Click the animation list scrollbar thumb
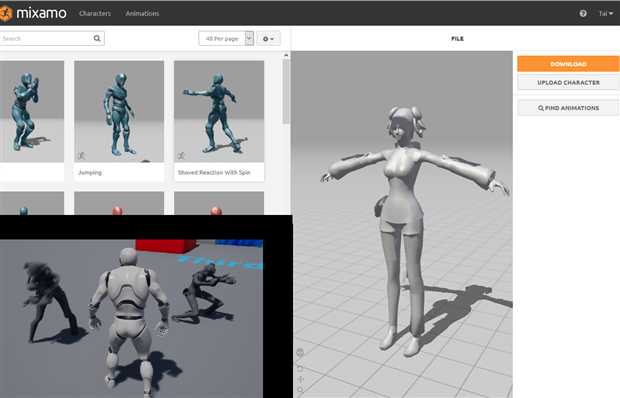This screenshot has width=620, height=398. click(286, 92)
